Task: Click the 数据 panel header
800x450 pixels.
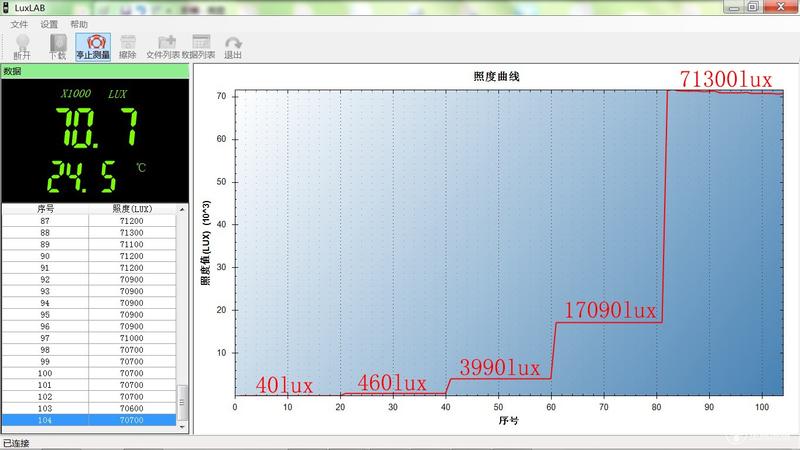Action: click(95, 71)
